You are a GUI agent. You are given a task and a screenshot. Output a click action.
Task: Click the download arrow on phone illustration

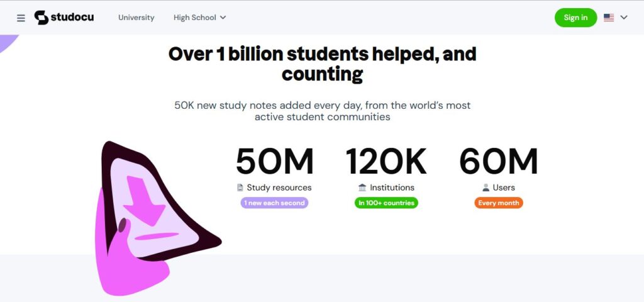pyautogui.click(x=143, y=200)
